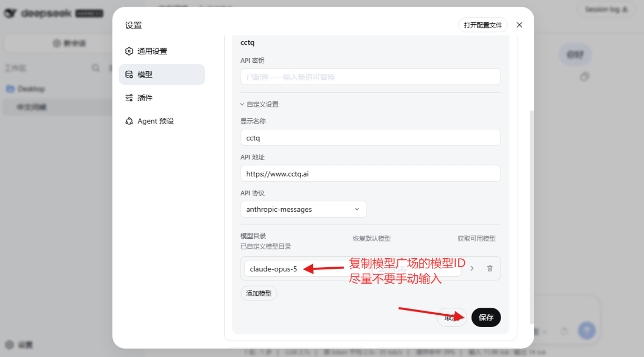Collapse the 自定义设置 section
The image size is (644, 357).
[259, 104]
